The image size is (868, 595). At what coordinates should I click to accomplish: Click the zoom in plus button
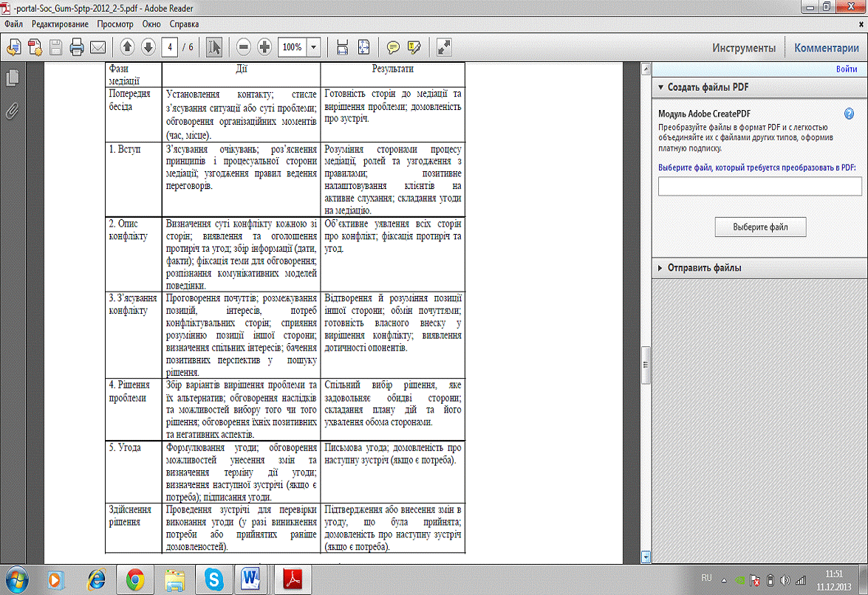point(264,47)
